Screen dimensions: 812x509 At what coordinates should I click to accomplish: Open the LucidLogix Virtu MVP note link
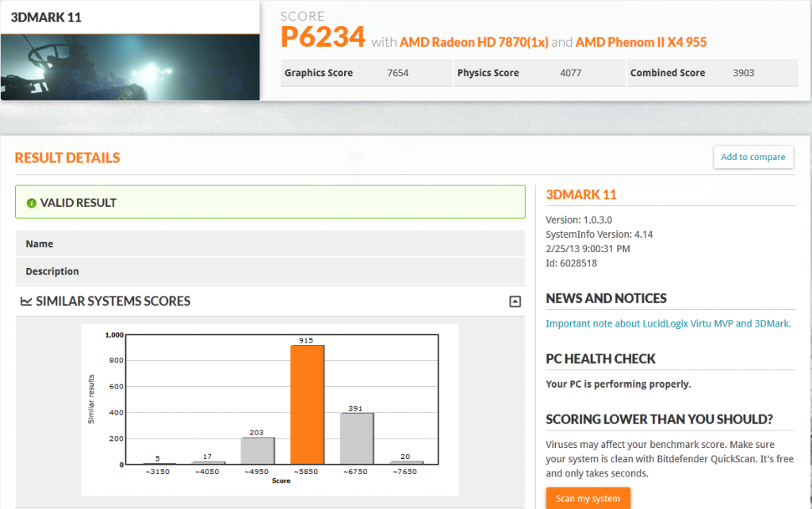click(x=668, y=323)
